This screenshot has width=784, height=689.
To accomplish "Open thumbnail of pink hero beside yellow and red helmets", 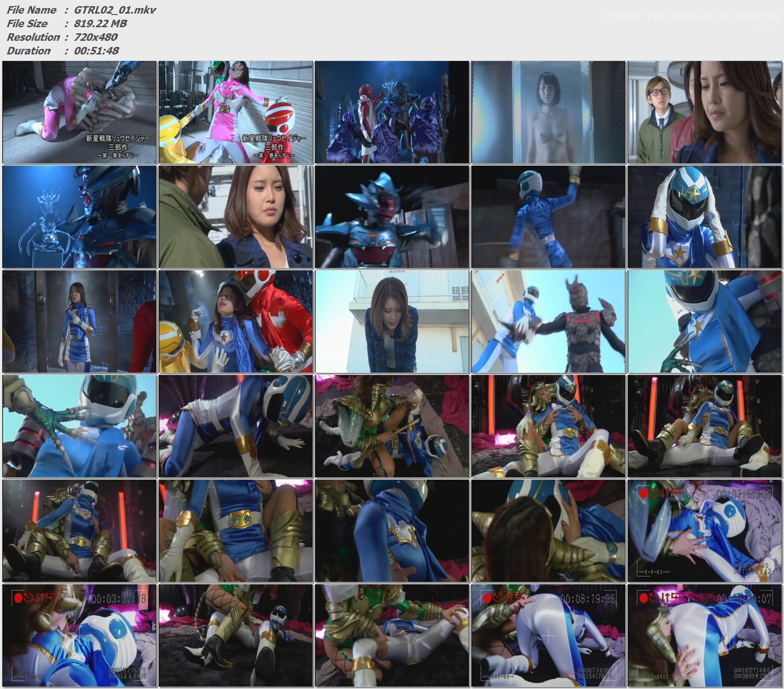I will (236, 112).
